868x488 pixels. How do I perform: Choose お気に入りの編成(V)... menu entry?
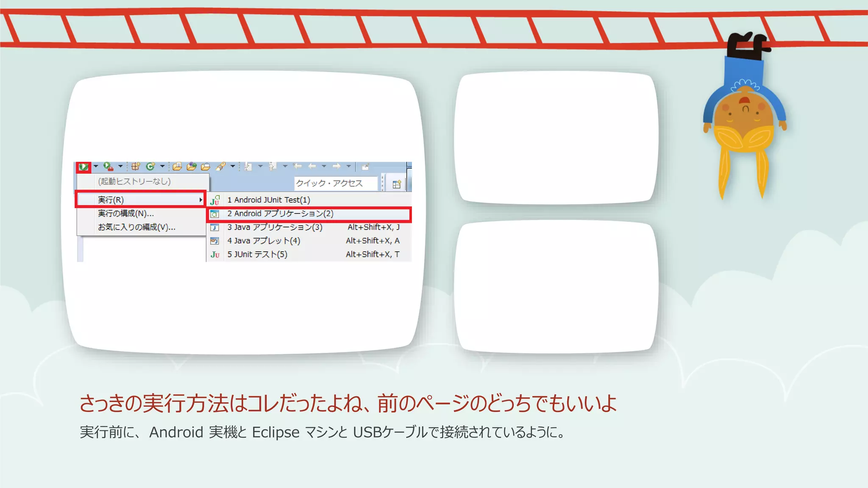point(141,227)
